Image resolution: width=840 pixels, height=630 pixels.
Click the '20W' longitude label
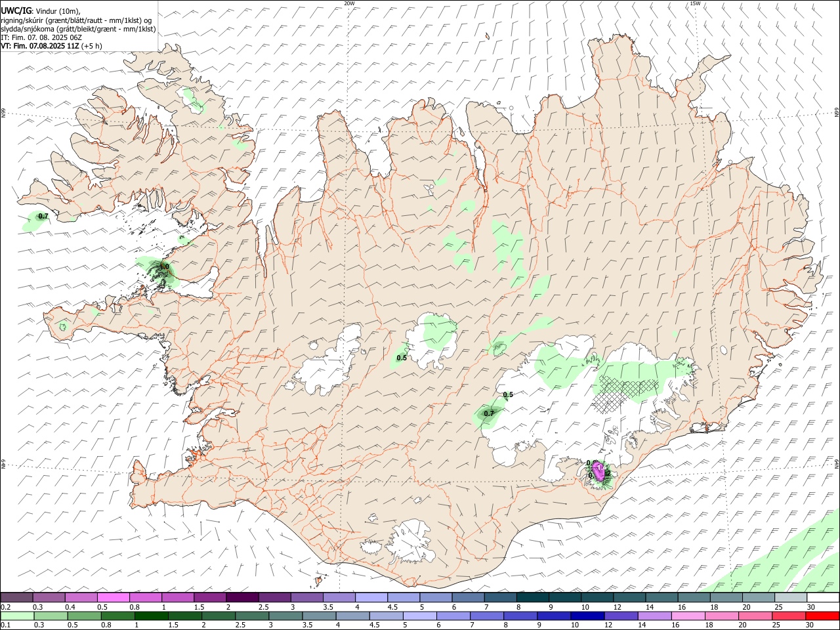(349, 3)
